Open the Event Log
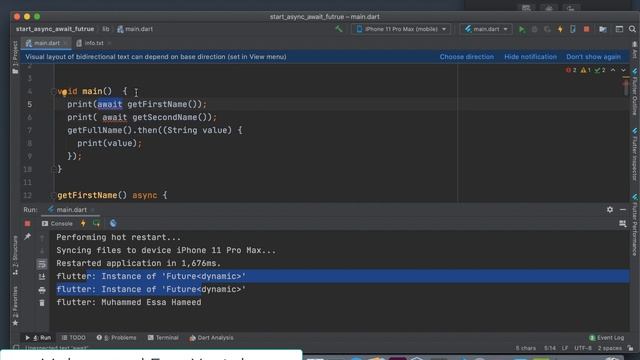This screenshot has height=360, width=640. (x=607, y=338)
